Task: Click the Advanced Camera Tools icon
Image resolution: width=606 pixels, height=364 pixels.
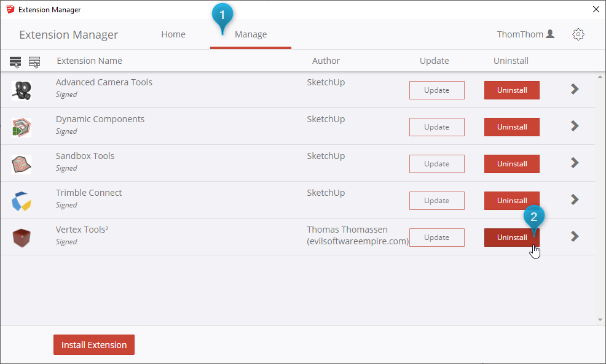Action: pos(22,90)
